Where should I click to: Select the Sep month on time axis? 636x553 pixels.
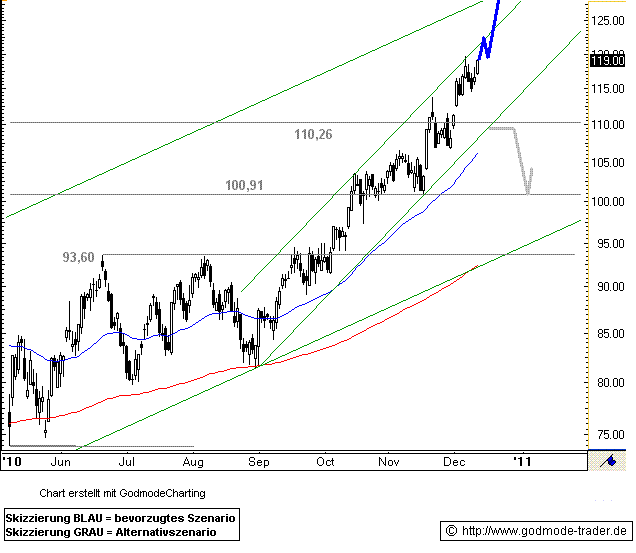[x=259, y=462]
